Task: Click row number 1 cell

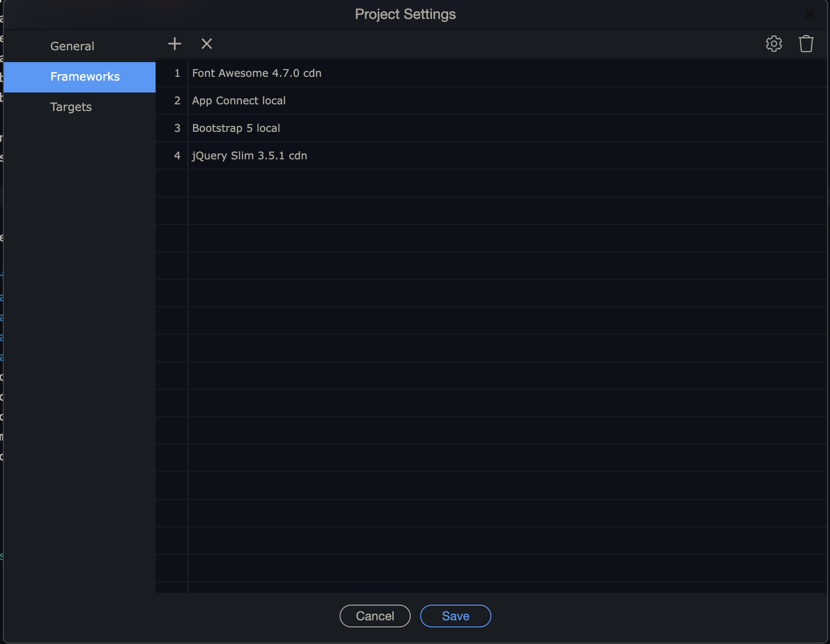Action: click(172, 73)
